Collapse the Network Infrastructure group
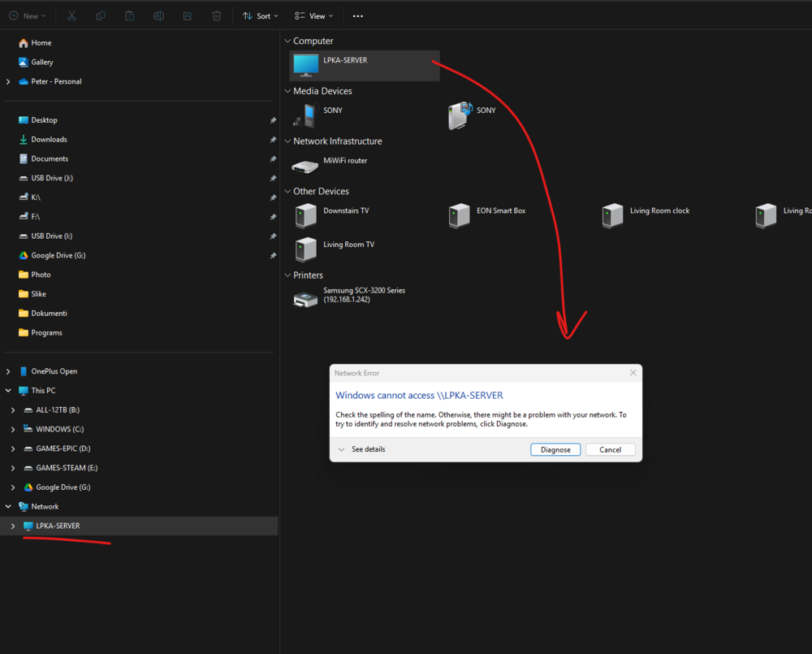 287,141
